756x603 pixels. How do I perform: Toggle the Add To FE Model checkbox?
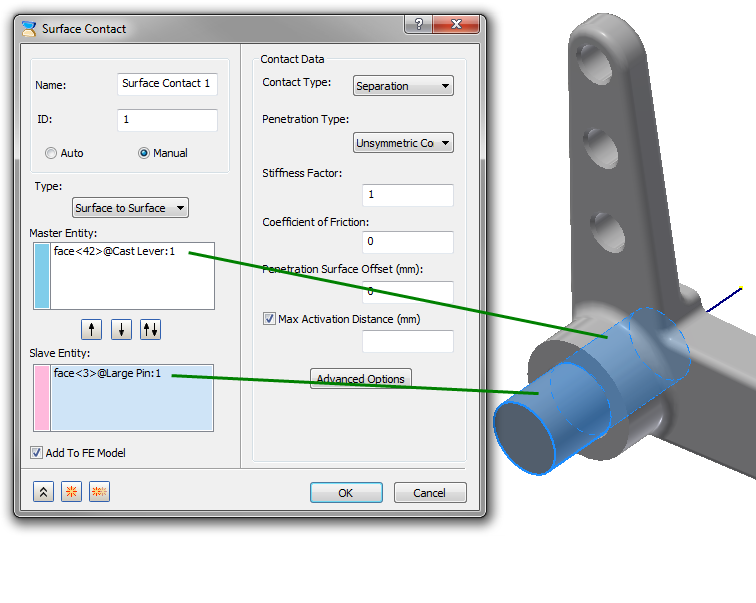36,453
